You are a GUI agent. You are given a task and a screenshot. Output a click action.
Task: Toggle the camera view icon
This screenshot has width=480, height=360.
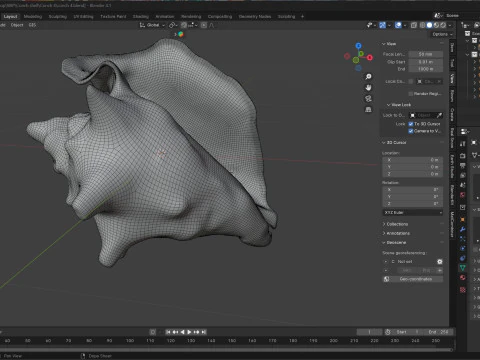point(368,99)
